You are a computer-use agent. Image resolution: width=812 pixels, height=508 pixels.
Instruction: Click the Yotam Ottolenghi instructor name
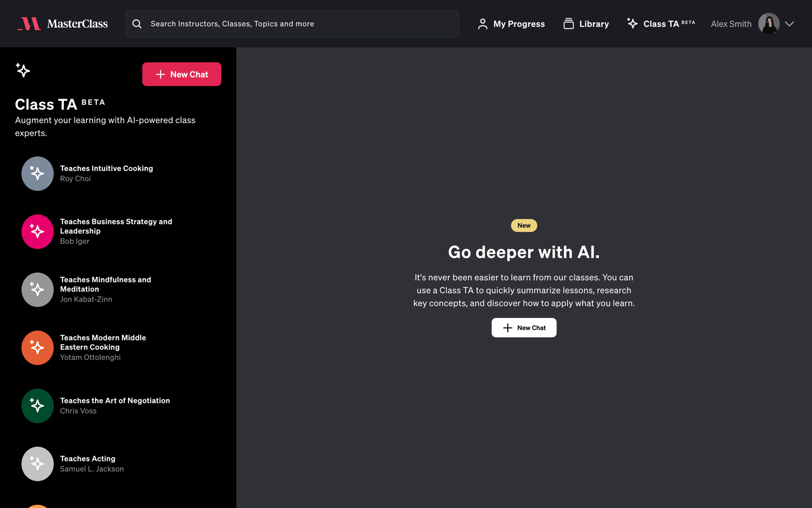point(91,357)
